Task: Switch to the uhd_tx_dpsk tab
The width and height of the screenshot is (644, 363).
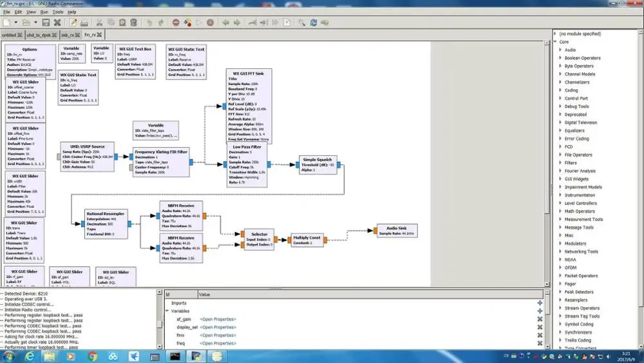Action: [36, 35]
